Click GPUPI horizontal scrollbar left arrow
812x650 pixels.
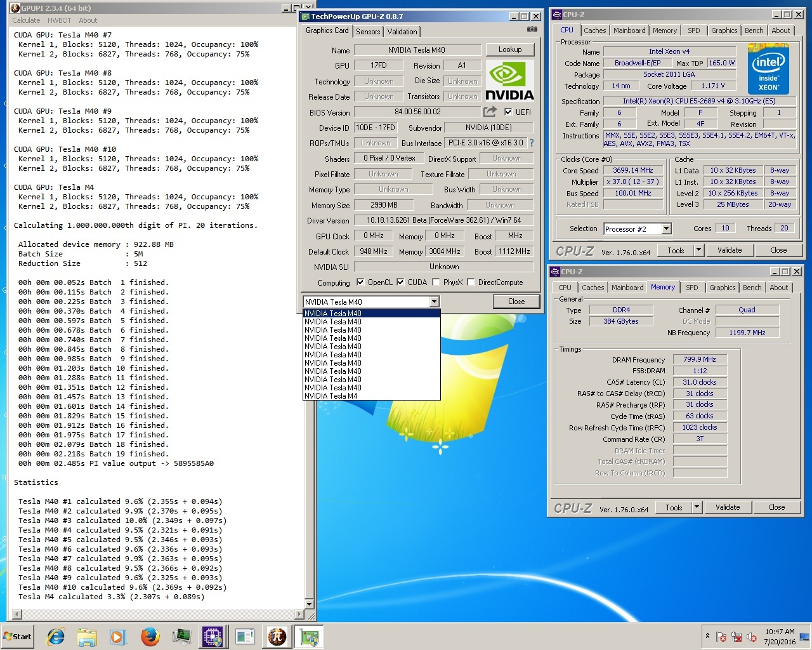coord(17,614)
